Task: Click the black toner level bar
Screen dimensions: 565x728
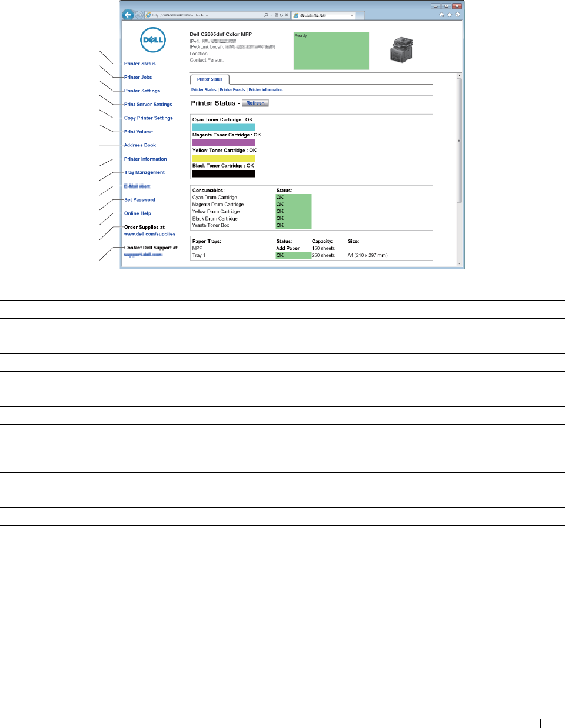Action: (x=224, y=173)
